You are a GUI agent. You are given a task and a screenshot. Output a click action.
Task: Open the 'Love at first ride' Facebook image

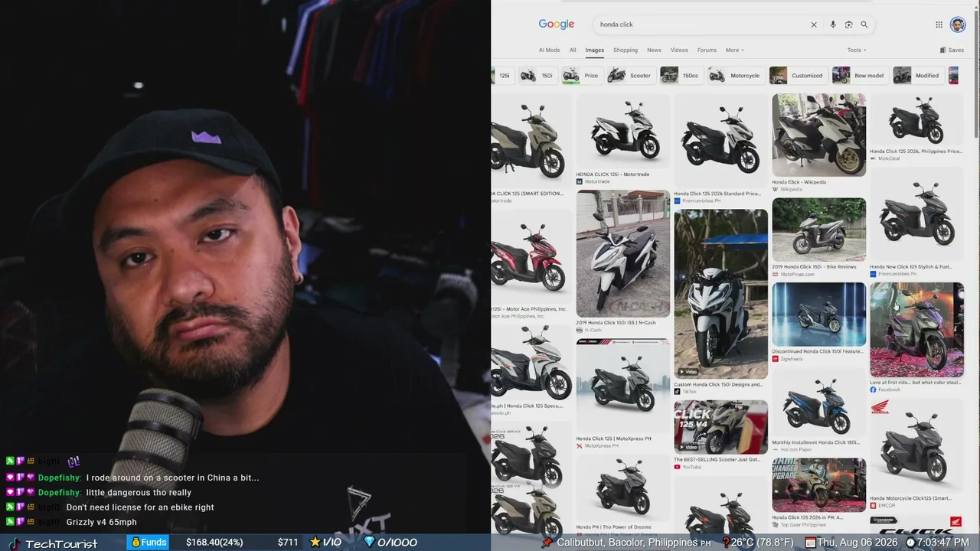coord(916,329)
